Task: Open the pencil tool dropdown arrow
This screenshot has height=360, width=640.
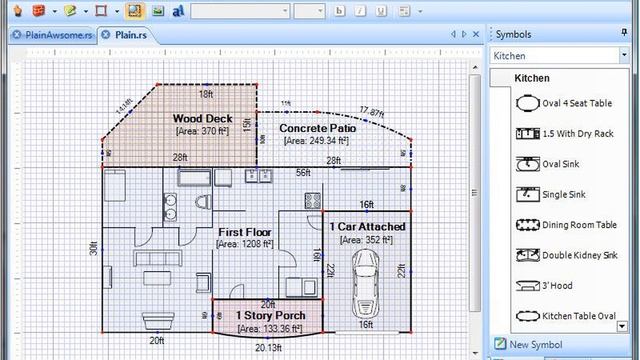Action: (86, 11)
